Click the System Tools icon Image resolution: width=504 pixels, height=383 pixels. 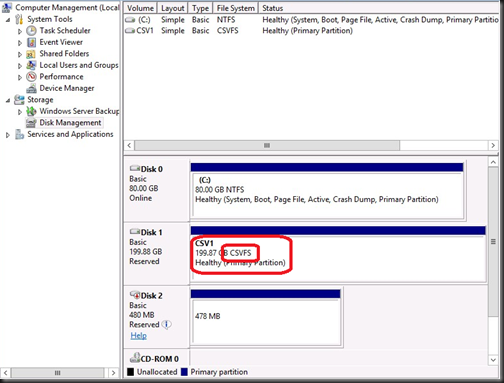point(19,19)
